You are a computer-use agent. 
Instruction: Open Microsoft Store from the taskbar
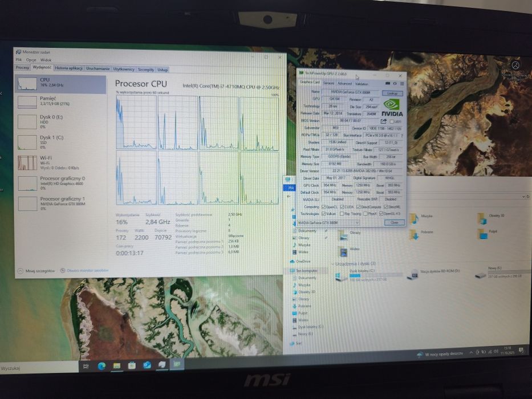coord(132,365)
